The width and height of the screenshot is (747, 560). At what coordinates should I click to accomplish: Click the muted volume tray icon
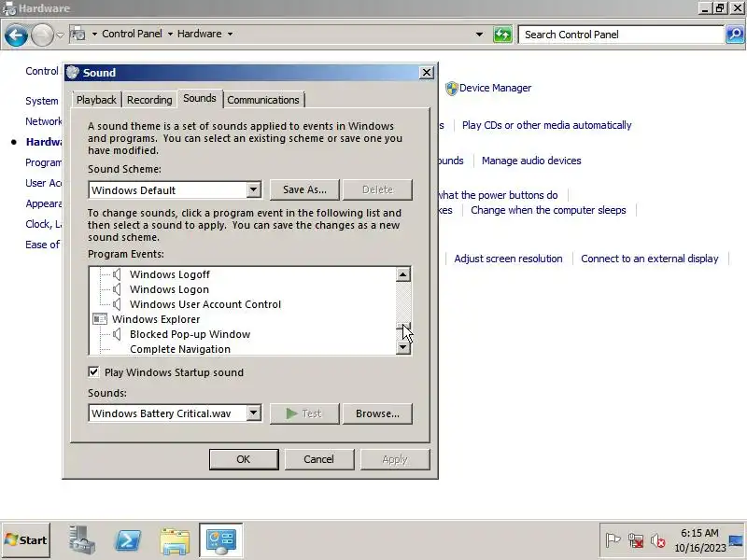(x=658, y=541)
